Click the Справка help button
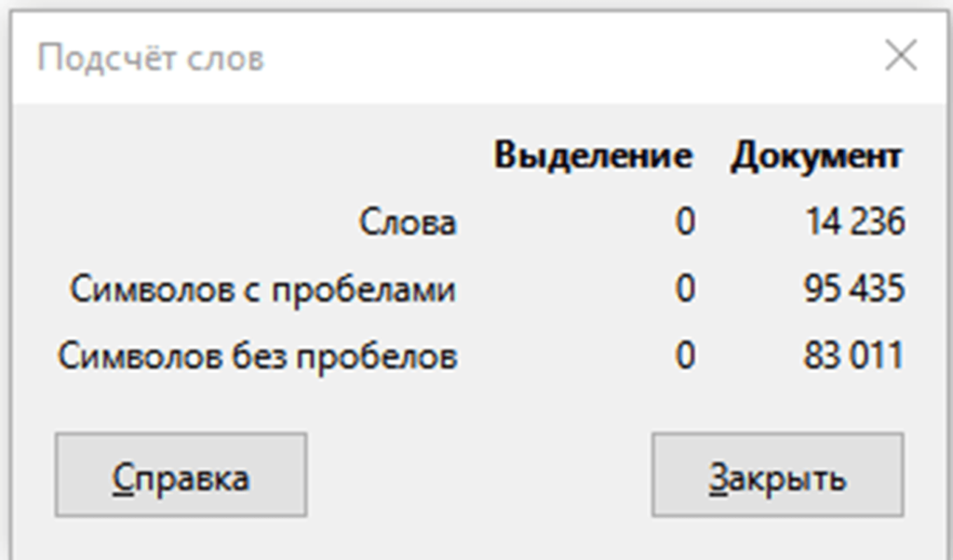The width and height of the screenshot is (953, 560). pos(181,475)
